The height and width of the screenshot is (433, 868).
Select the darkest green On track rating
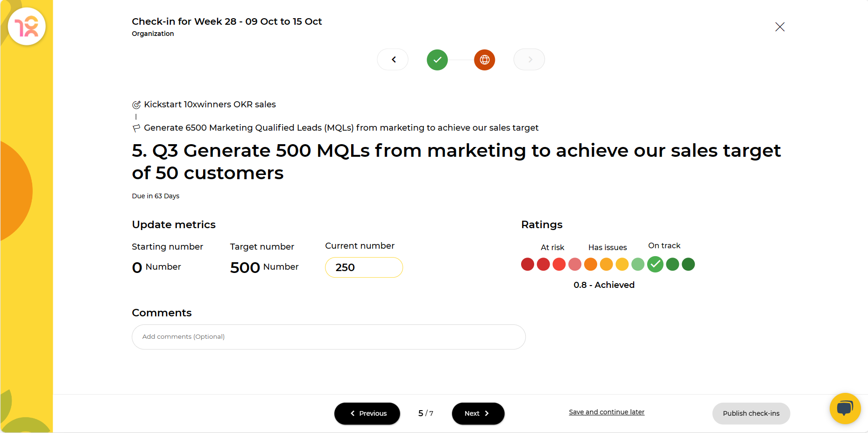688,264
